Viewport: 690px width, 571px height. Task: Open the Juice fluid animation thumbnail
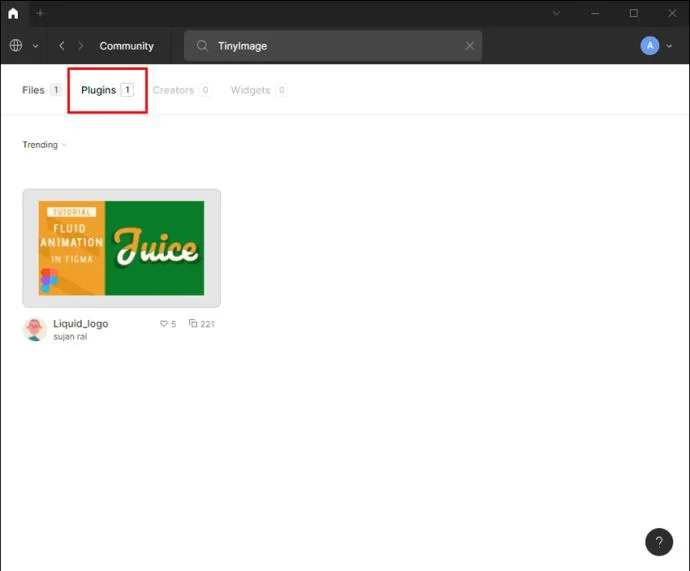click(x=121, y=248)
